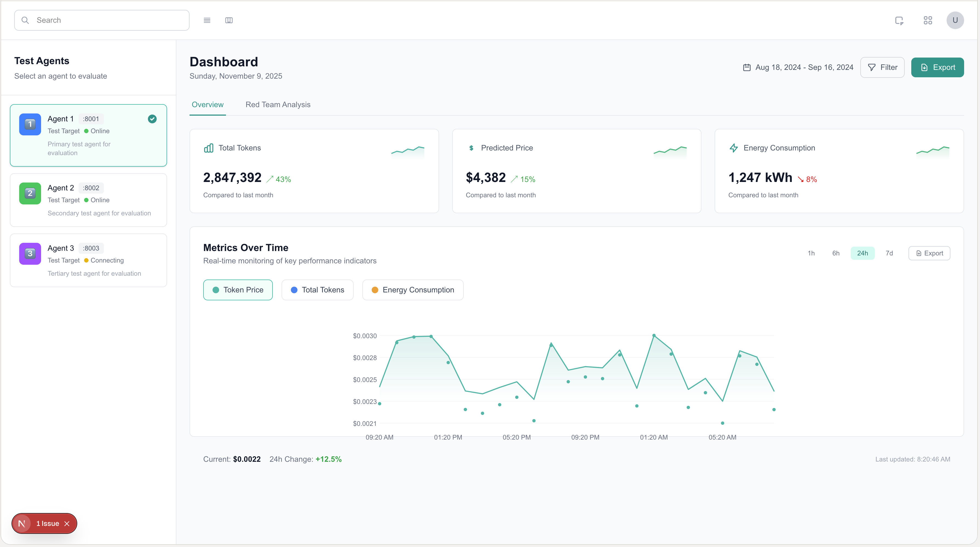
Task: Click the Agent 1 blue number icon
Action: 30,124
